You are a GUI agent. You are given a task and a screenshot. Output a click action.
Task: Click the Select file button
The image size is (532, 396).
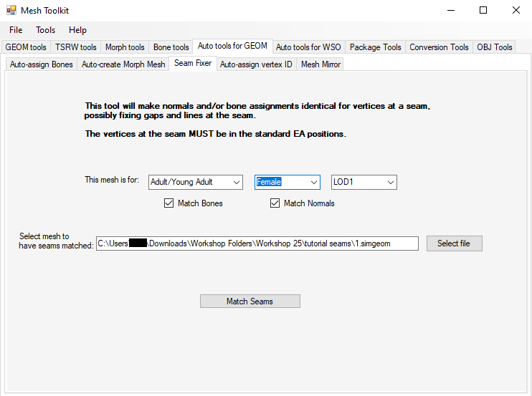pyautogui.click(x=455, y=243)
